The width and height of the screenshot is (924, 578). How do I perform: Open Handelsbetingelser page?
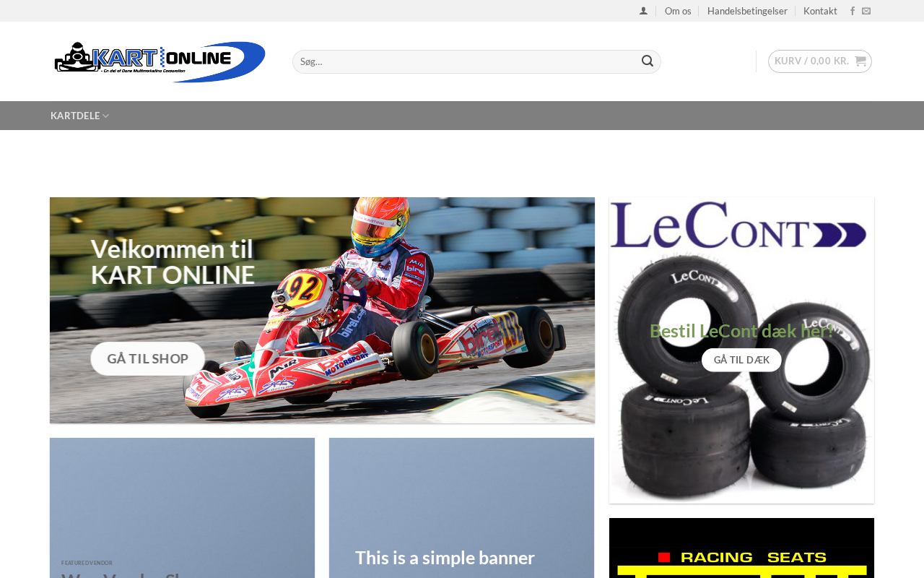[x=747, y=11]
